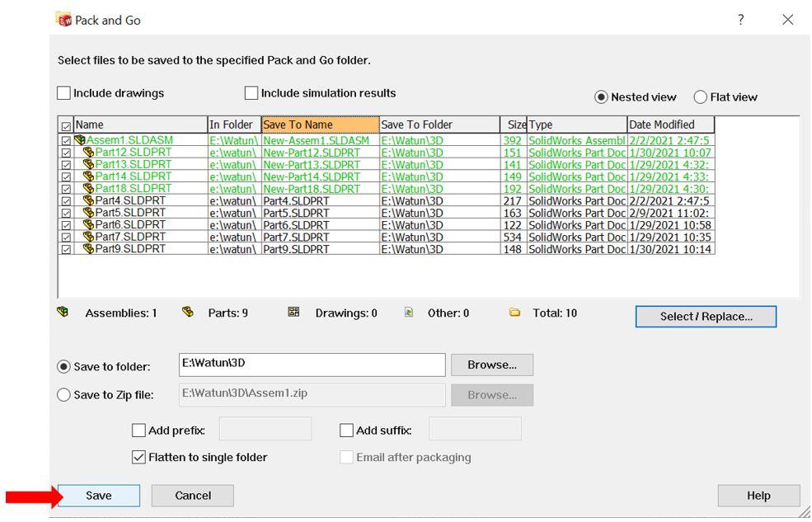Screen dimensions: 812x522
Task: Uncheck Flatten to single folder
Action: [x=138, y=458]
